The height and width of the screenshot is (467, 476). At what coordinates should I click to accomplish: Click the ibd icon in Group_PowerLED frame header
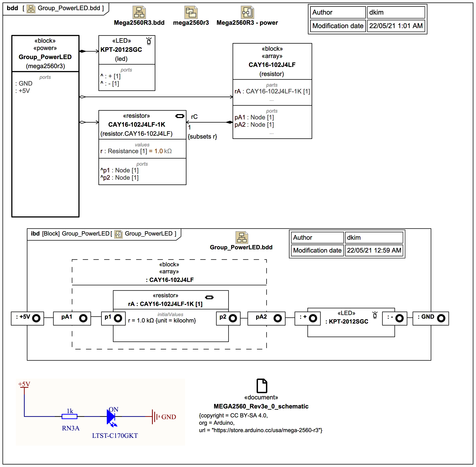coord(118,234)
